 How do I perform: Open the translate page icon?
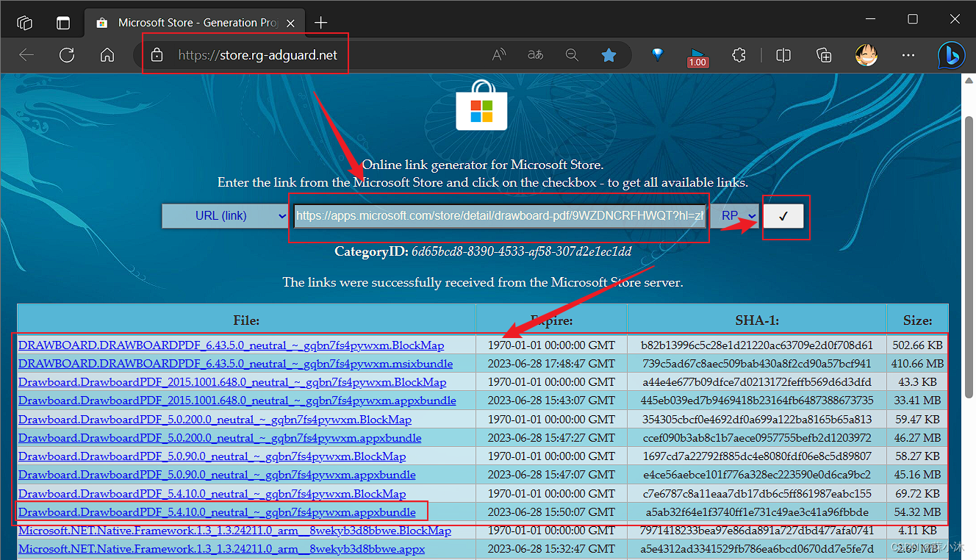(535, 55)
